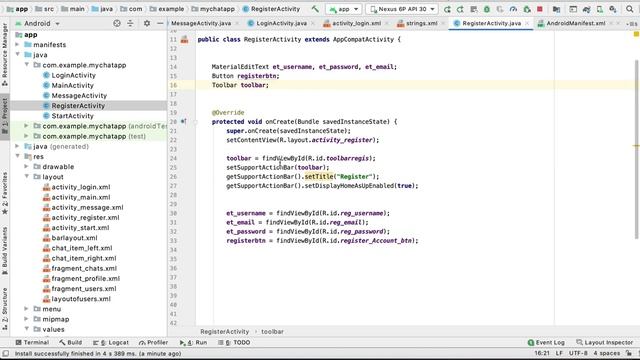Toggle the Terminal tool window
640x360 pixels.
[x=32, y=342]
